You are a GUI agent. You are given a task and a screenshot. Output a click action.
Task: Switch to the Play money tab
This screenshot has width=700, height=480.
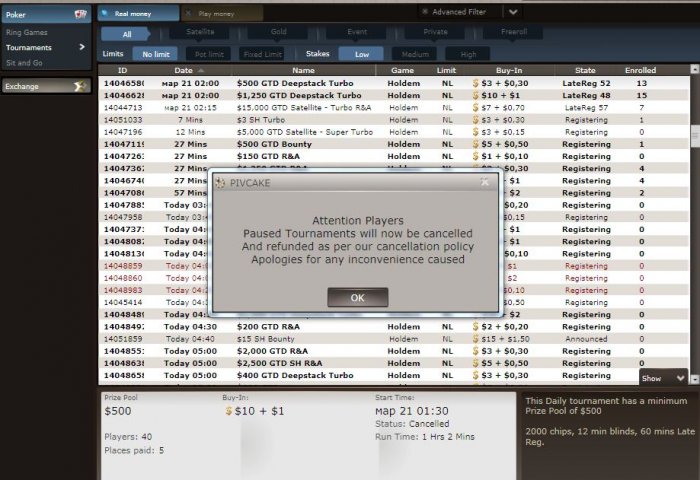(222, 13)
